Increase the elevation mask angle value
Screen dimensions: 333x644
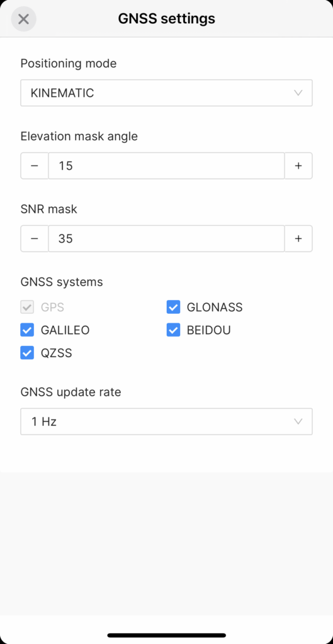[298, 166]
